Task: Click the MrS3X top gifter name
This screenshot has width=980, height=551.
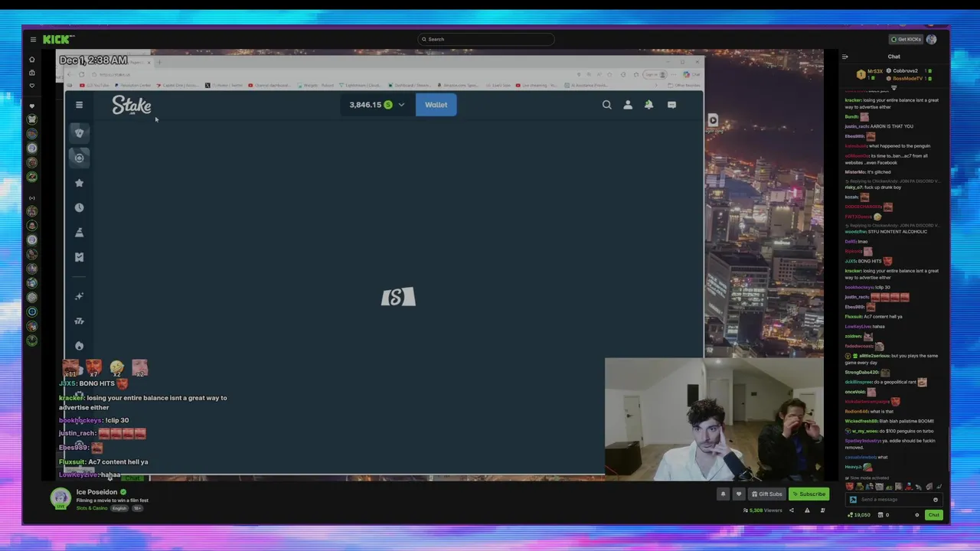Action: (875, 71)
